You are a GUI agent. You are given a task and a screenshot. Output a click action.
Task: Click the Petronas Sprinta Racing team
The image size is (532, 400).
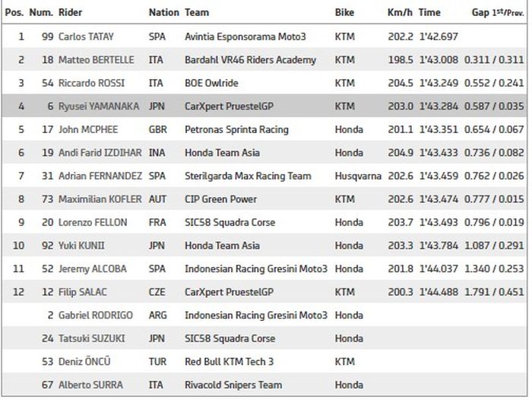236,129
